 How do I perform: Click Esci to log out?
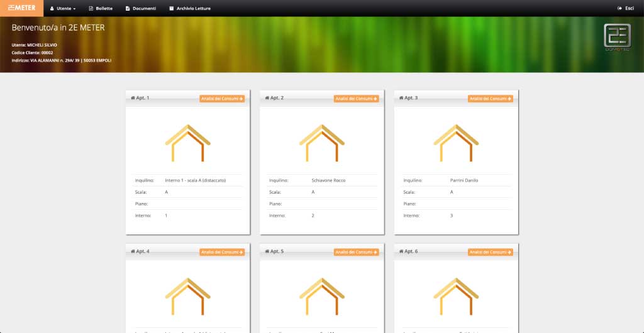tap(626, 8)
